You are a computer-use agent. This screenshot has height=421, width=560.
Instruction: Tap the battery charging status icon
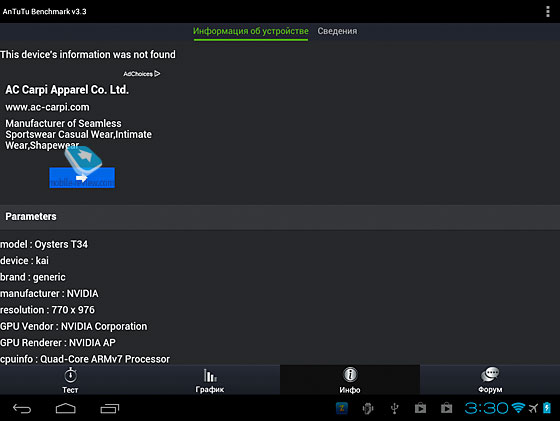pos(547,408)
